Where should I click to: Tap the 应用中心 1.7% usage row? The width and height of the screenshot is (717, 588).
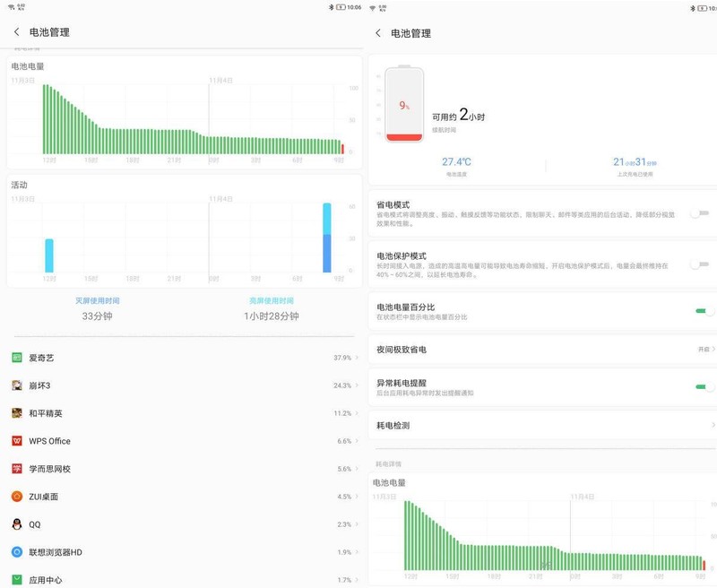point(185,580)
